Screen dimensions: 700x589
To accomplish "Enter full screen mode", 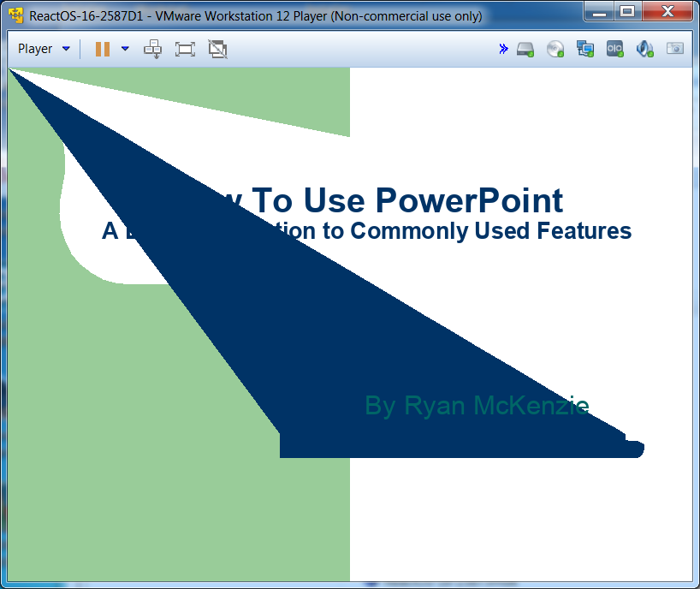I will 185,49.
